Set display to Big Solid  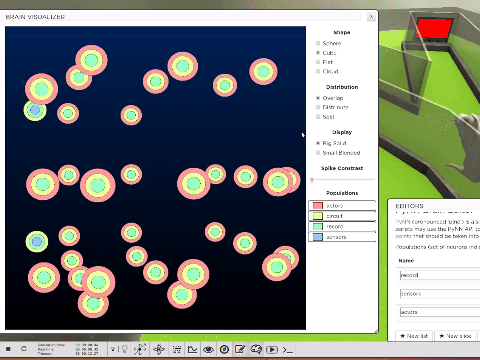tap(318, 143)
